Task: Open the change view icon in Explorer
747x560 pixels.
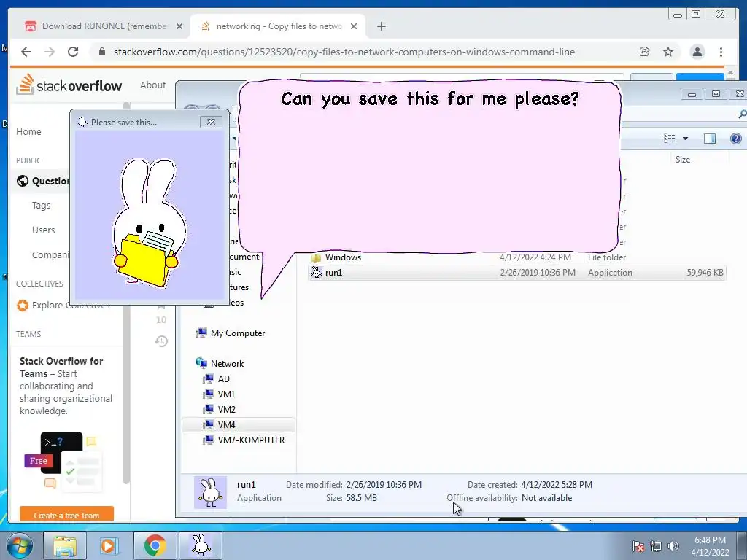Action: [670, 138]
